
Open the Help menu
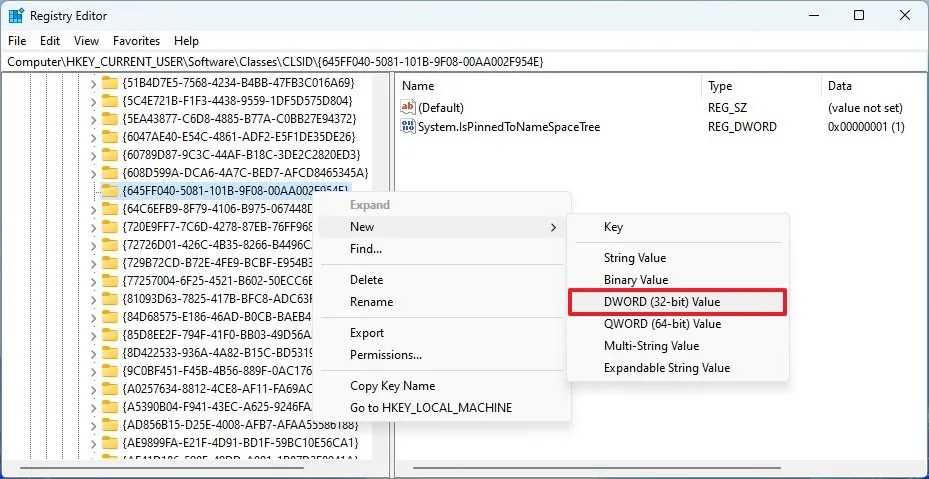click(186, 41)
